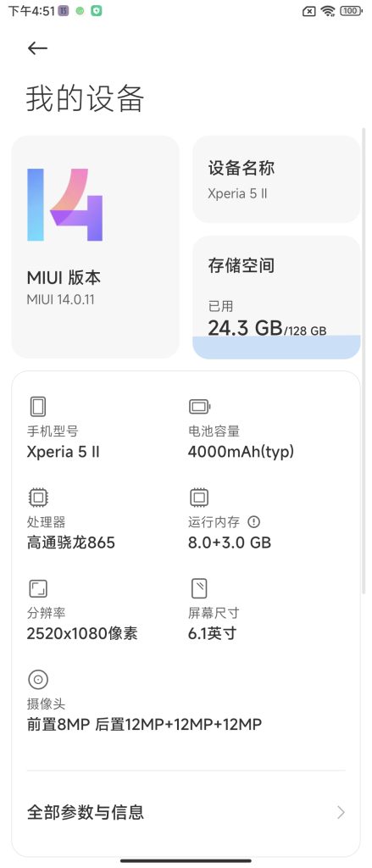Click the RAM chip icon
372x868 pixels.
199,497
